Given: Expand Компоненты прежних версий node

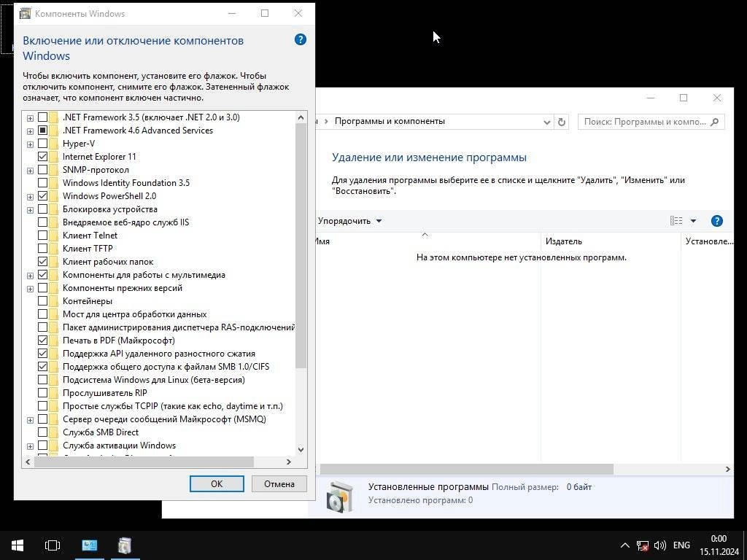Looking at the screenshot, I should tap(30, 289).
